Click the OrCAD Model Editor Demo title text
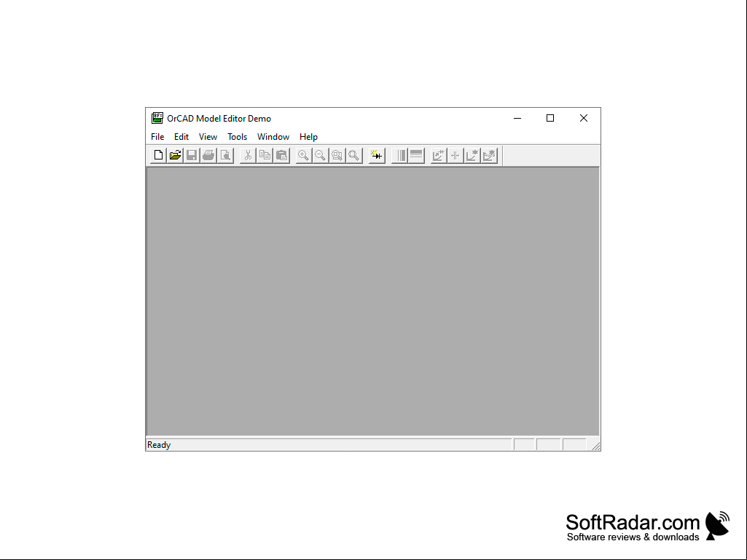The image size is (747, 560). pos(219,119)
